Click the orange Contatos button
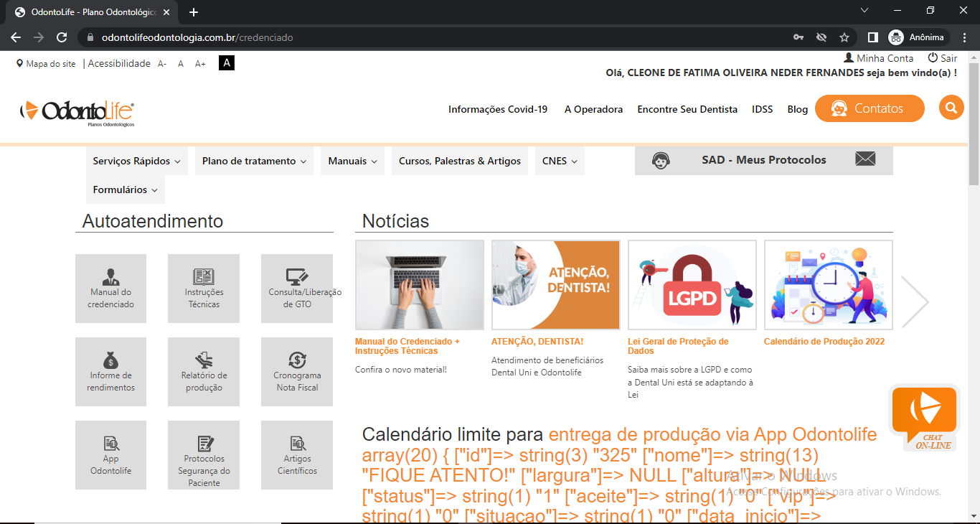This screenshot has width=980, height=524. pyautogui.click(x=870, y=108)
